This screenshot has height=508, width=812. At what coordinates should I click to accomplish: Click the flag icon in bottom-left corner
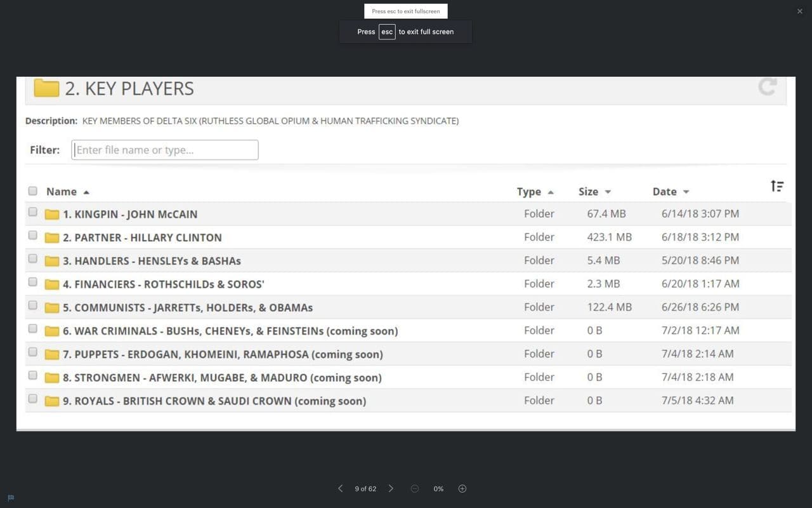11,498
